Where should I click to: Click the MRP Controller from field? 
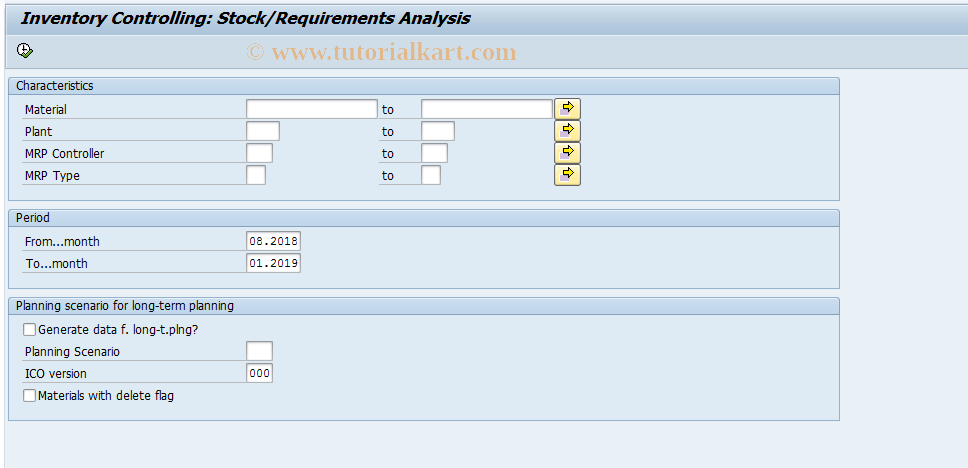259,153
